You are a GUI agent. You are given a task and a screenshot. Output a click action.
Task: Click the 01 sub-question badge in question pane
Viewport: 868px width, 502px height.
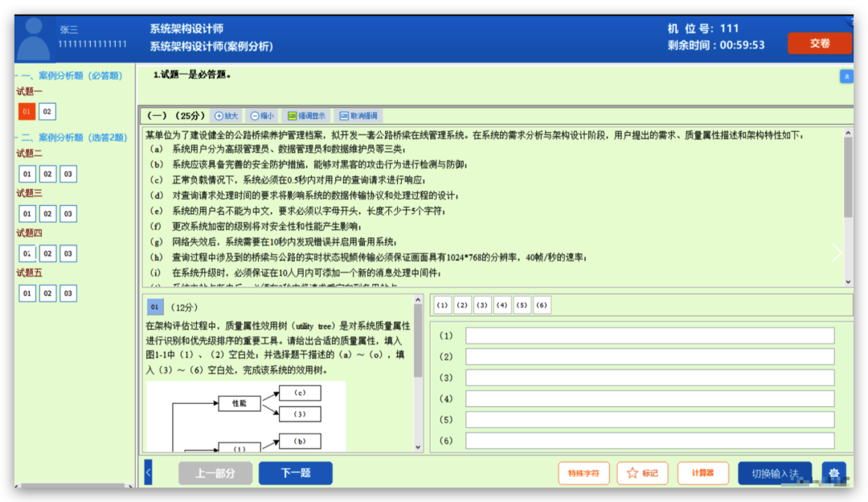point(154,307)
